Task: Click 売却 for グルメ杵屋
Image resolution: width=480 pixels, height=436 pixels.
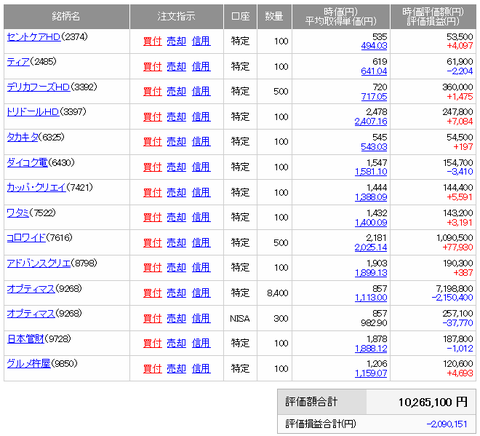Action: [176, 369]
